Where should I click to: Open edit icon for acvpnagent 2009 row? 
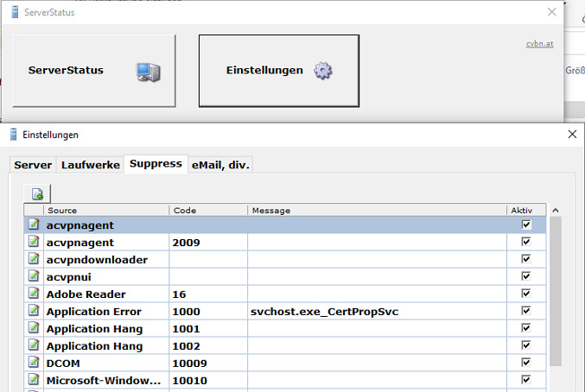tap(34, 242)
